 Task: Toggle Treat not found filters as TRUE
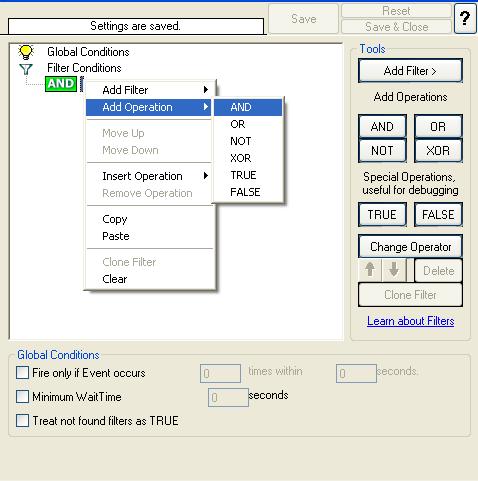tap(22, 421)
